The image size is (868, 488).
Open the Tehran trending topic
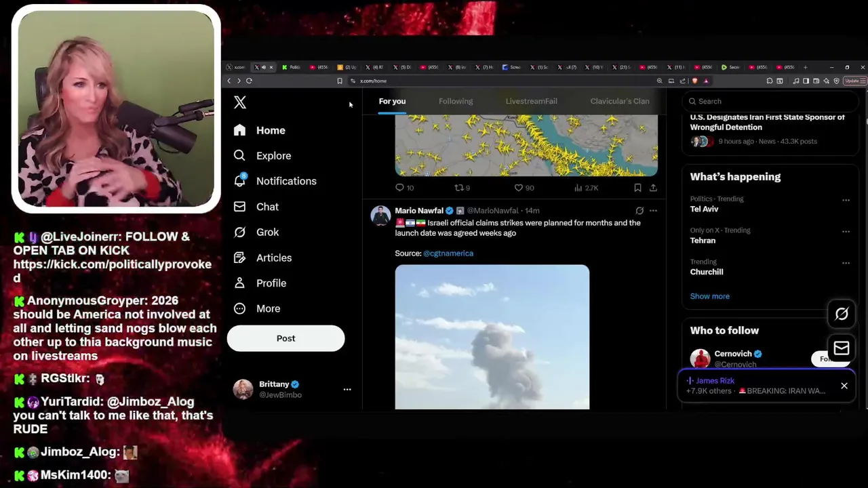pyautogui.click(x=703, y=241)
